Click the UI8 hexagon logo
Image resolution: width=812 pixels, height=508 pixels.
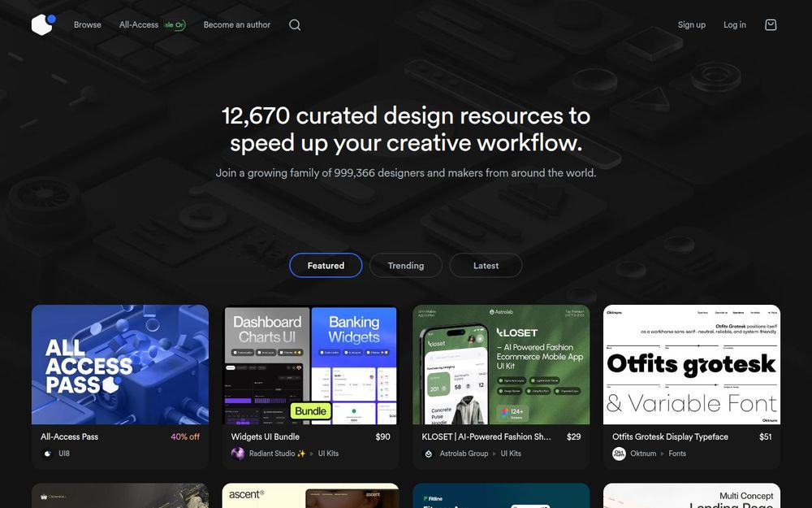point(44,24)
